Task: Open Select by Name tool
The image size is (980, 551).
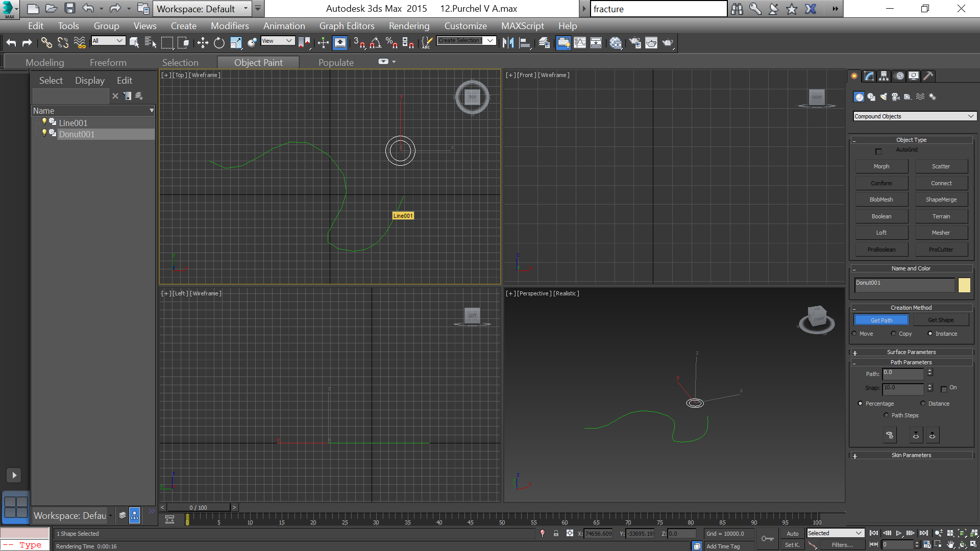Action: point(151,43)
